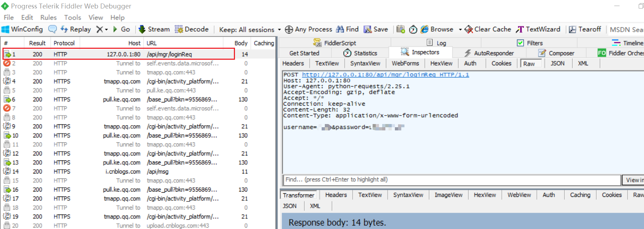Select the response Caching tab
This screenshot has width=644, height=229.
tap(580, 195)
